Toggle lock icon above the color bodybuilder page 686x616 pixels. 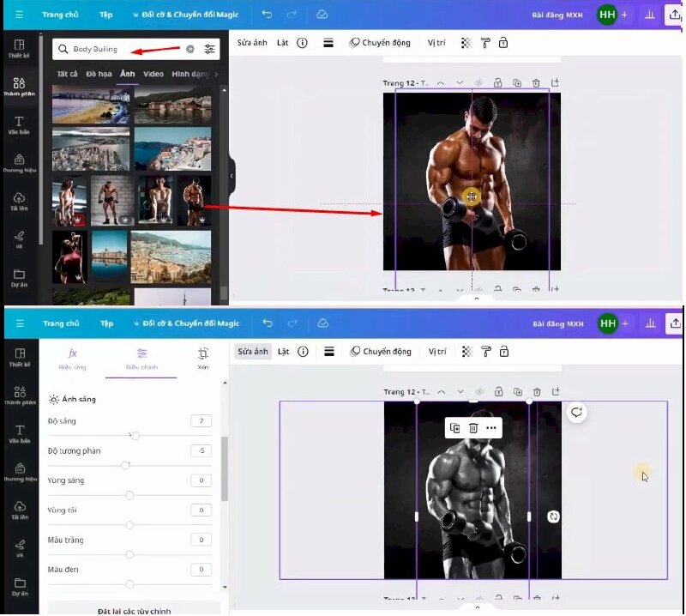click(498, 83)
